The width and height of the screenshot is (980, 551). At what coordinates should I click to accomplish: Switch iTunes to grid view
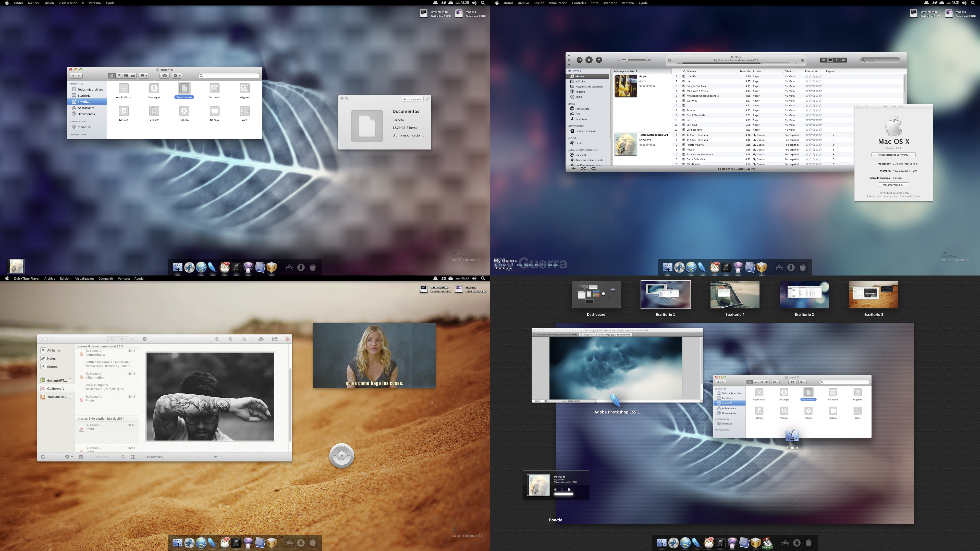pos(837,60)
